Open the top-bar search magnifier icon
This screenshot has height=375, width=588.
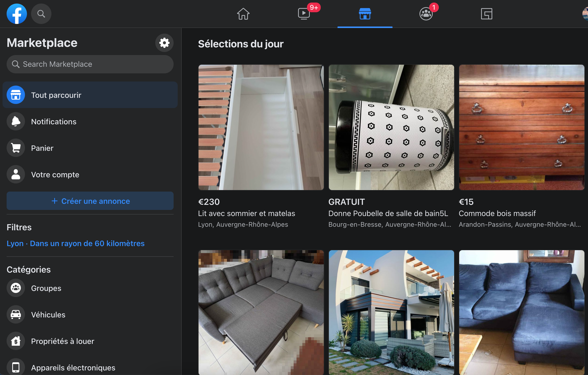coord(41,14)
